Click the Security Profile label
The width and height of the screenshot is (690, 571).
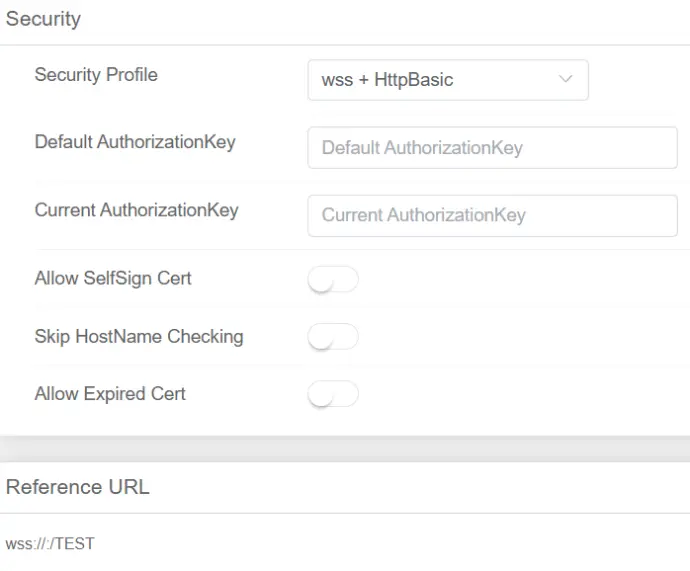tap(96, 75)
